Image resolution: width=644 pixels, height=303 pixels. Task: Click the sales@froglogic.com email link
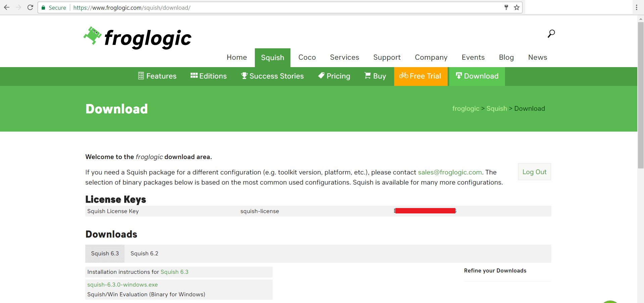450,172
